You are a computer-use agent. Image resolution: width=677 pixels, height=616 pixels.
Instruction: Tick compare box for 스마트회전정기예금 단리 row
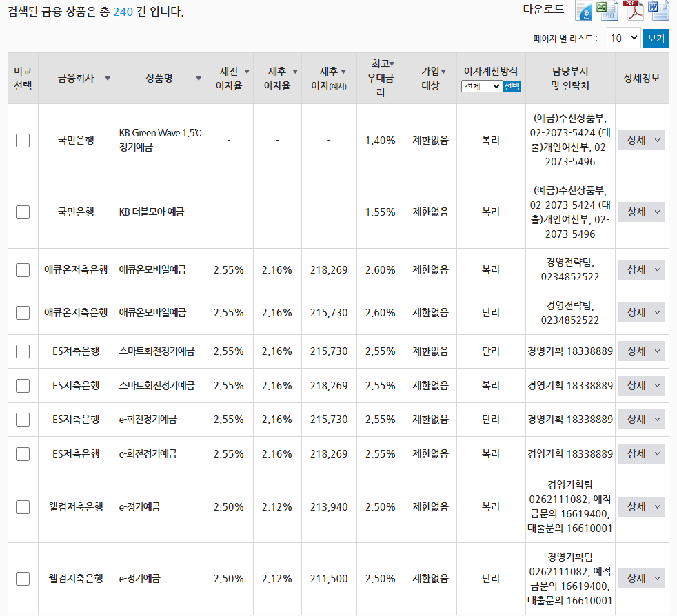tap(23, 351)
